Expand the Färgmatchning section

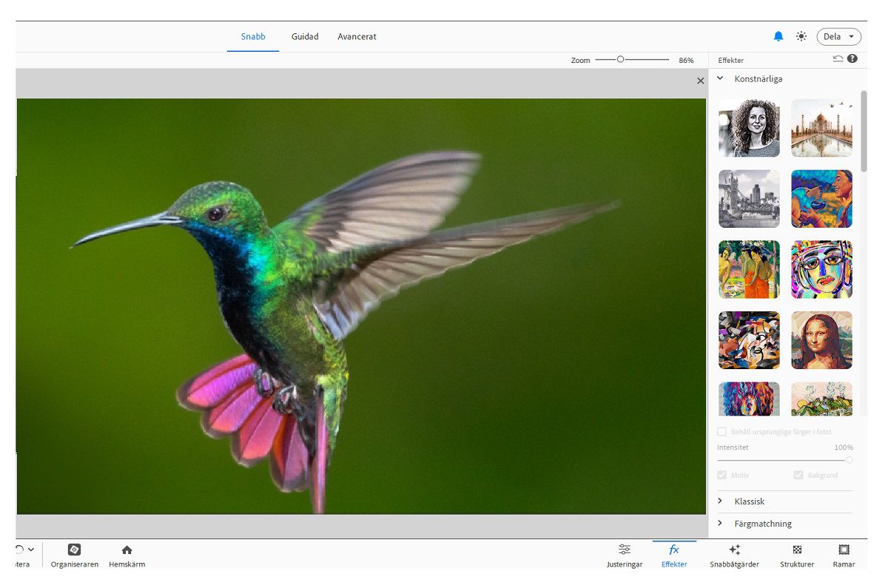point(720,524)
